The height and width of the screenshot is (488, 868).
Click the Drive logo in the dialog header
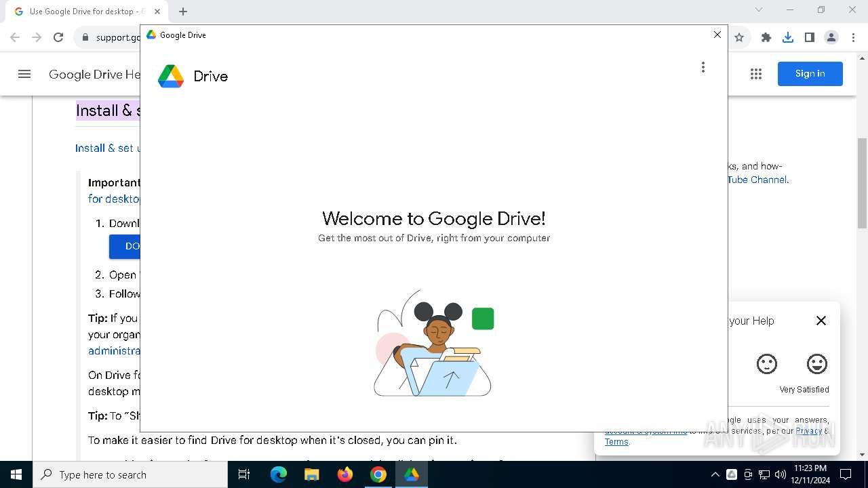tap(171, 77)
